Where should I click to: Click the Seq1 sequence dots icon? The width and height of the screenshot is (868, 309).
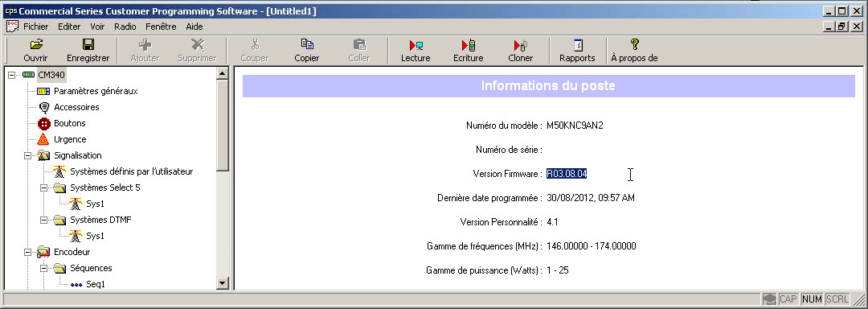point(76,285)
